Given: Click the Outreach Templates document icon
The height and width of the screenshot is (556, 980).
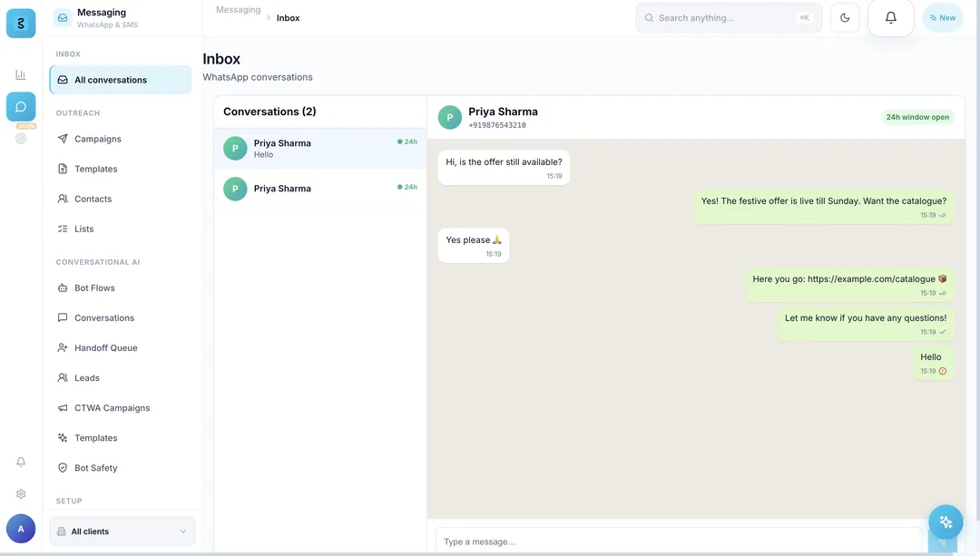Looking at the screenshot, I should [x=63, y=169].
